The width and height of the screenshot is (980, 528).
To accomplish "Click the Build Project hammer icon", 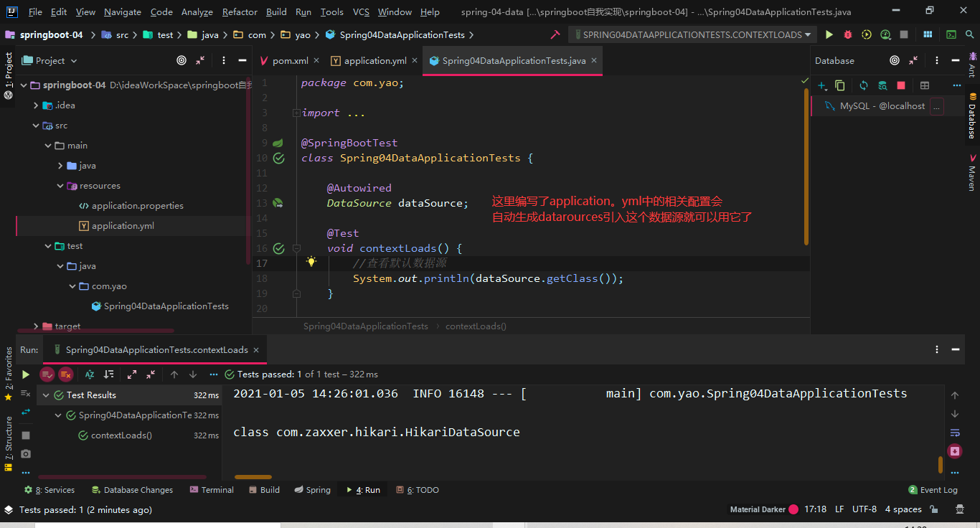I will point(555,34).
